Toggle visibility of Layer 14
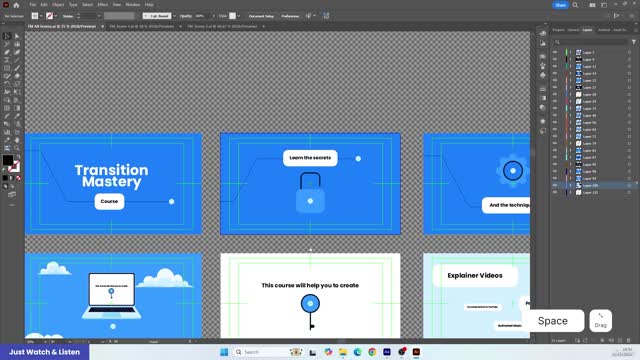Image resolution: width=640 pixels, height=360 pixels. (x=555, y=73)
